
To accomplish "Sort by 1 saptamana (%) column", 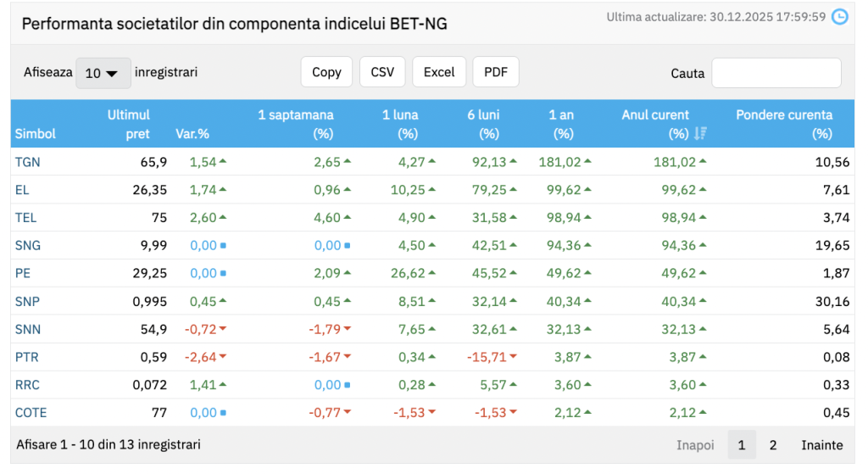I will coord(296,124).
